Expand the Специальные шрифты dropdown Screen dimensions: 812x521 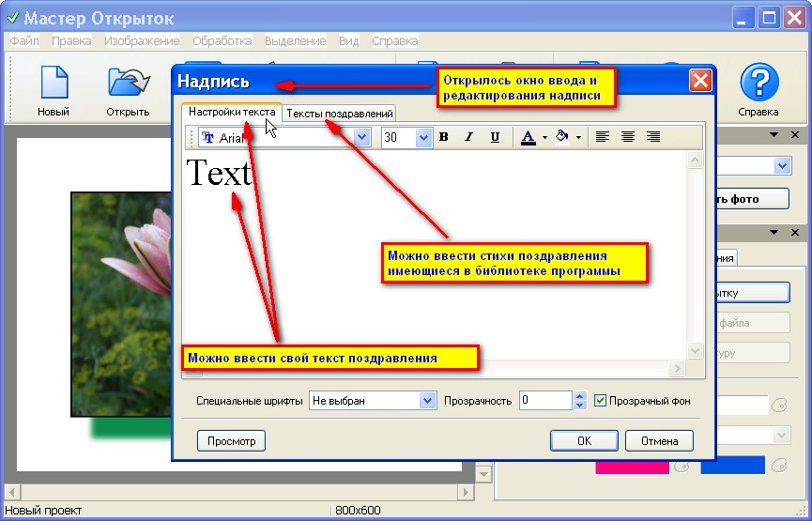click(427, 400)
